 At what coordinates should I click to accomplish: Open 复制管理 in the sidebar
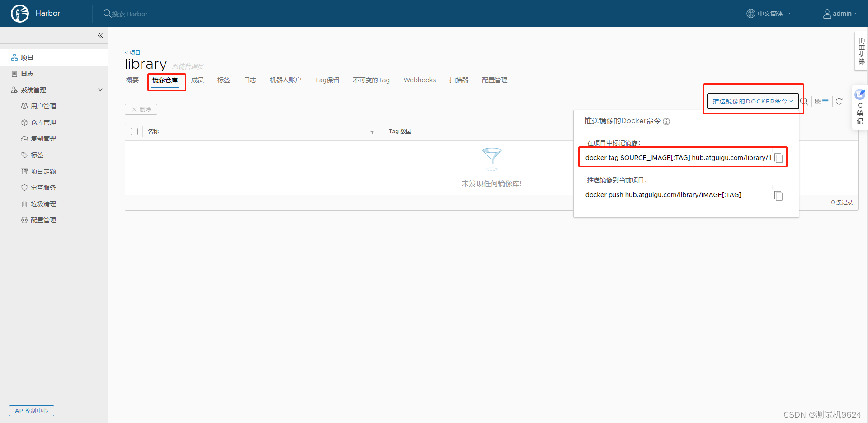coord(43,139)
